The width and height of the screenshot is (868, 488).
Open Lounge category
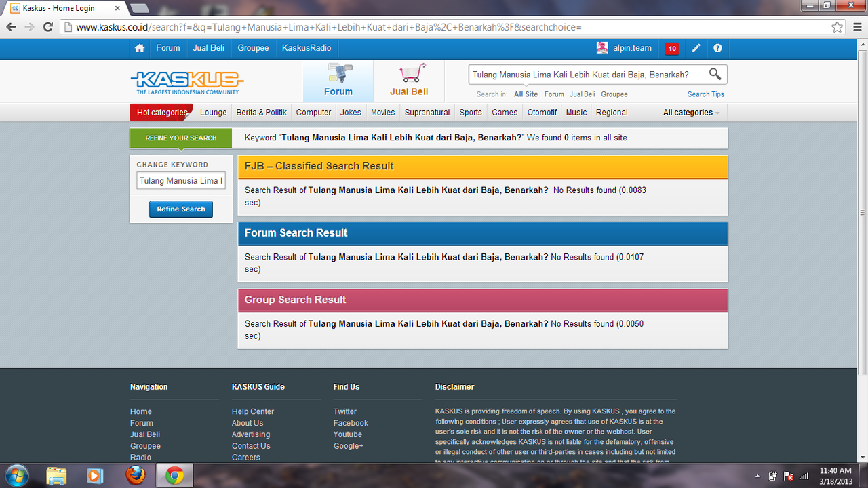tap(214, 113)
